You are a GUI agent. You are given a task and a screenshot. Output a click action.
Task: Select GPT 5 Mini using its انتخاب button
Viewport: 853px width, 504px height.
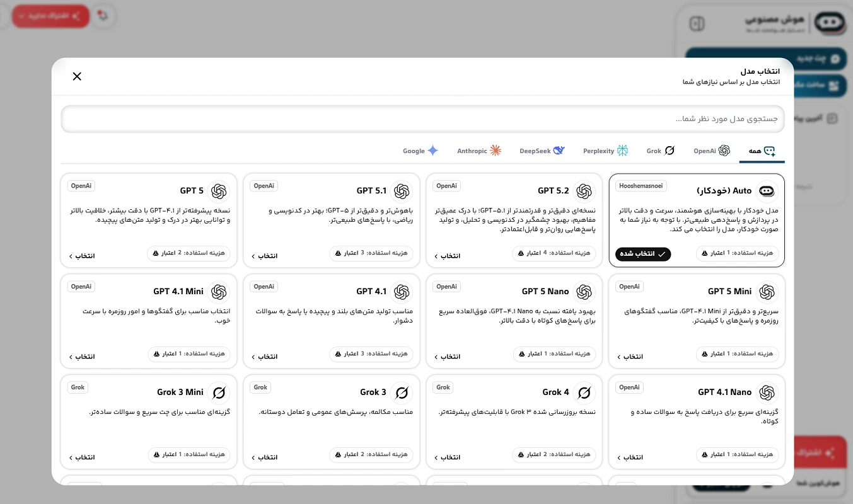pos(630,357)
